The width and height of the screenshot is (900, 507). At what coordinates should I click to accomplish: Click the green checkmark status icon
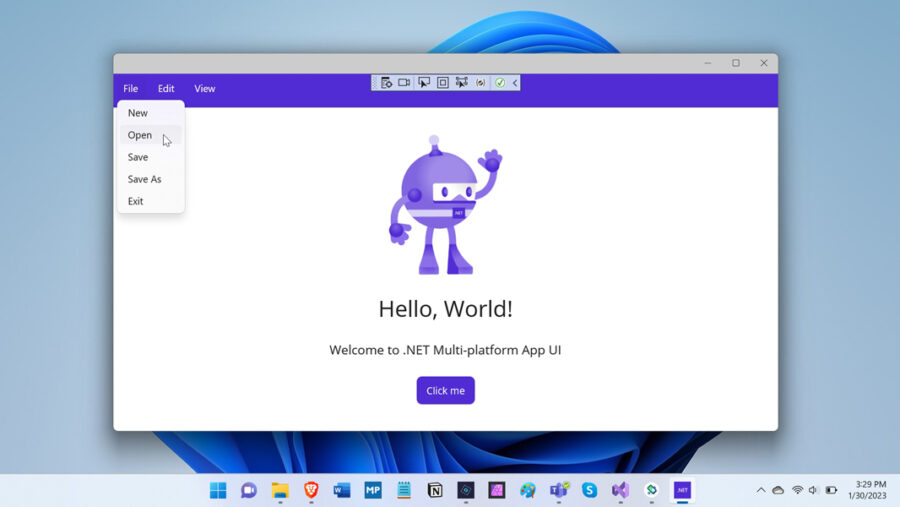point(500,83)
